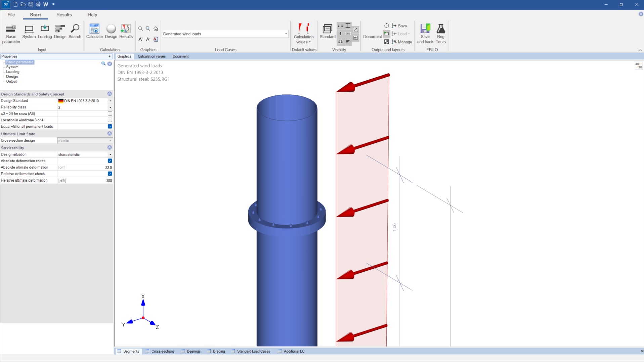This screenshot has width=644, height=362.
Task: Open the Search magnifier tool
Action: click(x=75, y=32)
